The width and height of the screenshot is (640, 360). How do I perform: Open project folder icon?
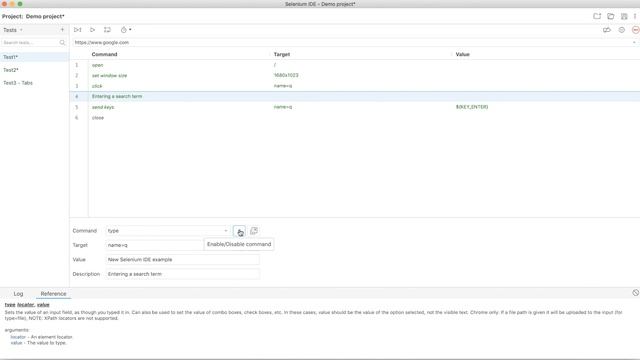(611, 16)
